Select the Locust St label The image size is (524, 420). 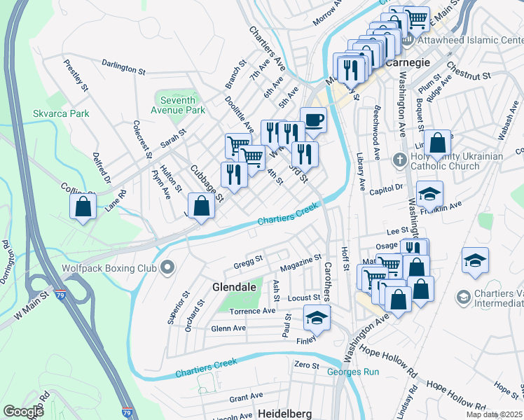click(x=304, y=297)
